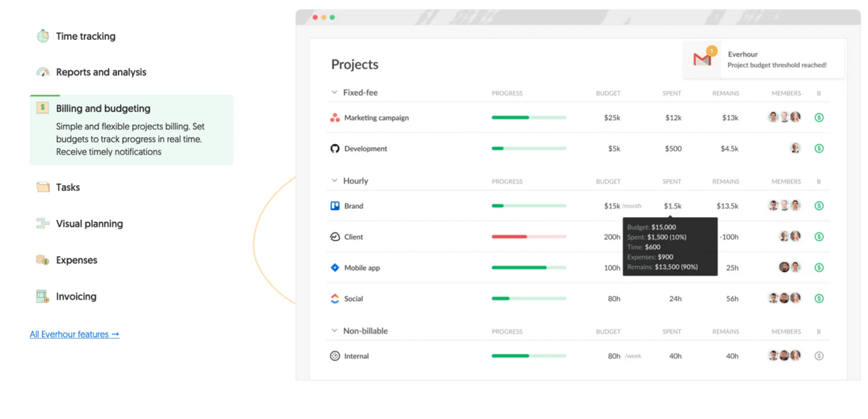Click the 24h spent value for Social
The image size is (868, 419).
pos(676,298)
